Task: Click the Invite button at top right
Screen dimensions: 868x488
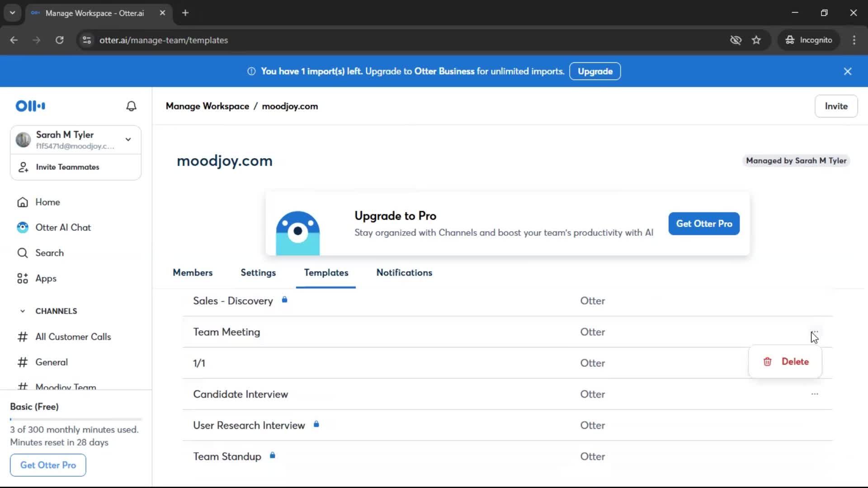Action: [x=836, y=106]
